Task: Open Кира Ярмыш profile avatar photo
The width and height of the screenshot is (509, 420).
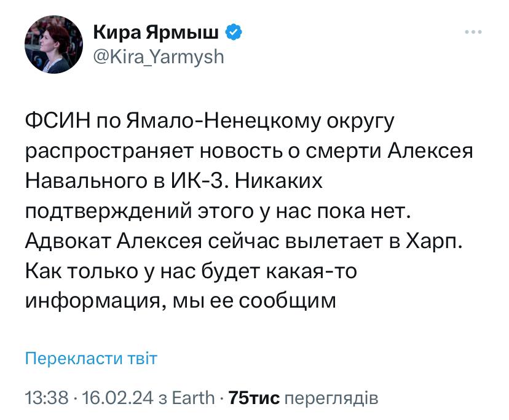Action: (x=53, y=44)
